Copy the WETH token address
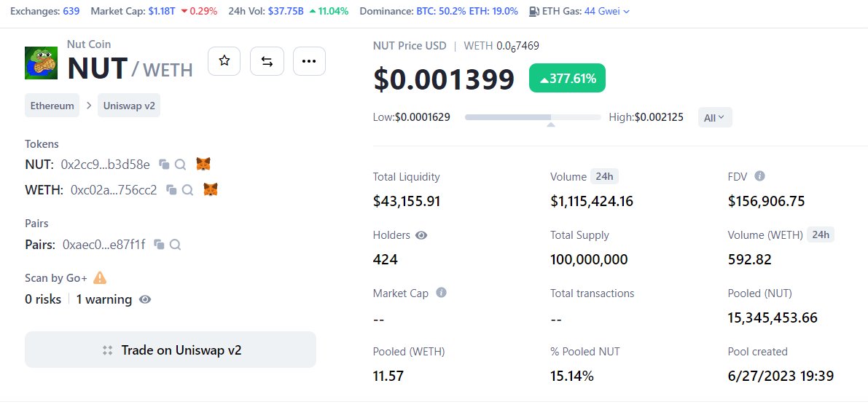This screenshot has height=418, width=868. (x=171, y=190)
